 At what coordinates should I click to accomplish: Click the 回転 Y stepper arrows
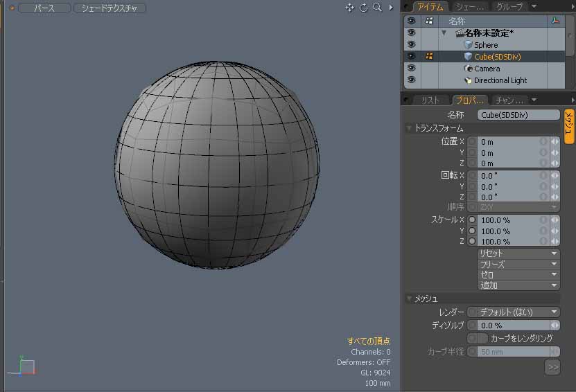(x=555, y=186)
